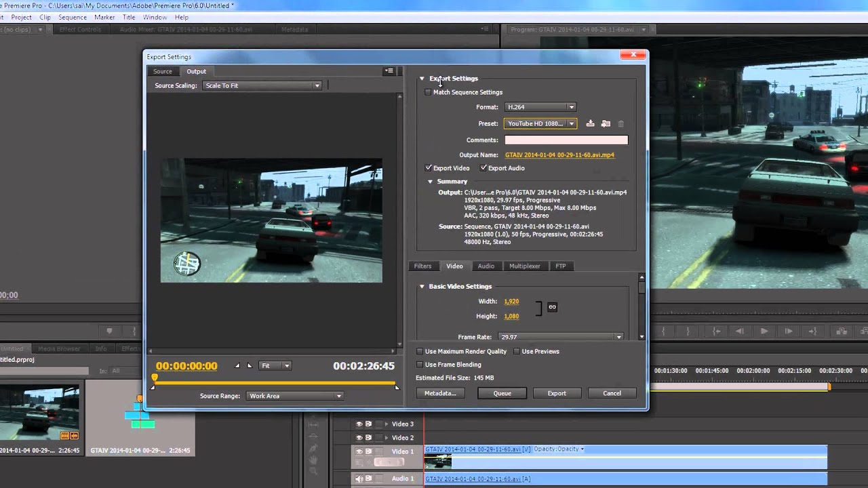Expand the Video 2 track
The image size is (868, 488).
coord(387,437)
